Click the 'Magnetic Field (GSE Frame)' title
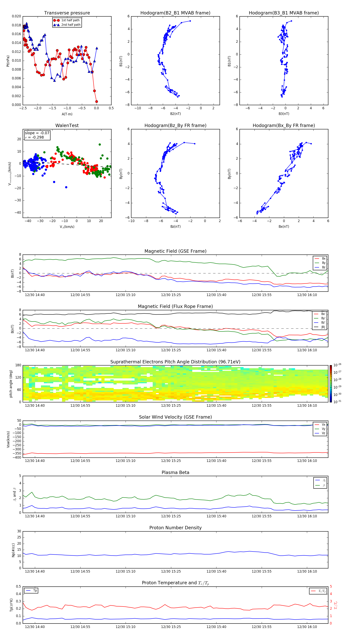This screenshot has height=644, width=351. coord(175,251)
